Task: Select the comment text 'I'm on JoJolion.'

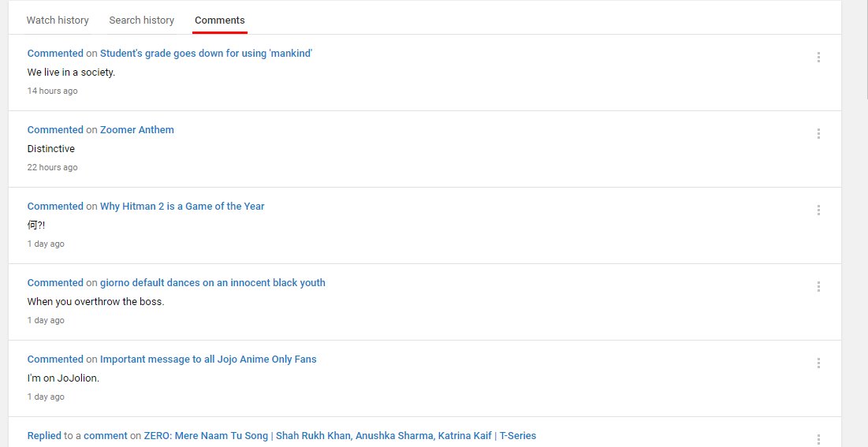Action: [x=63, y=378]
